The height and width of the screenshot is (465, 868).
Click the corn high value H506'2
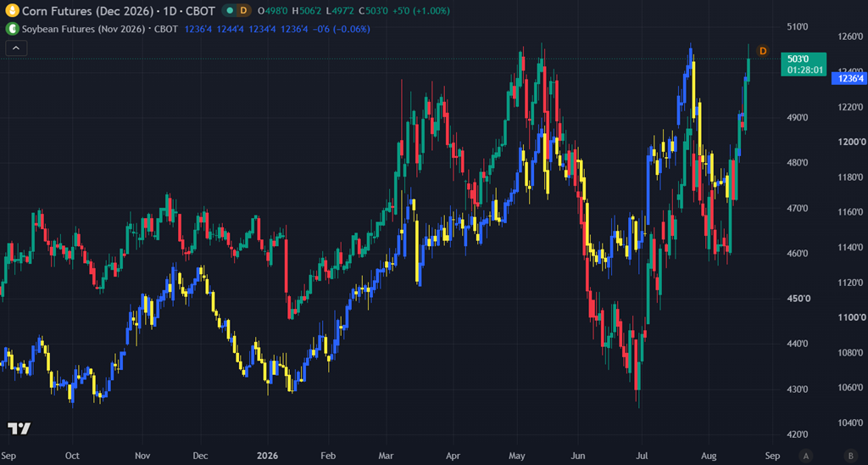pos(306,11)
